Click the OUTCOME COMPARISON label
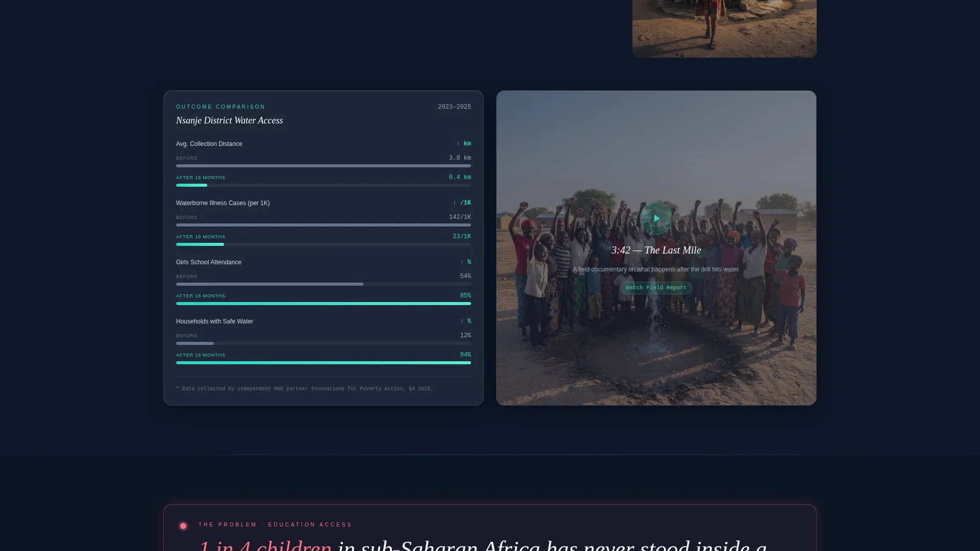The width and height of the screenshot is (980, 551). [220, 107]
